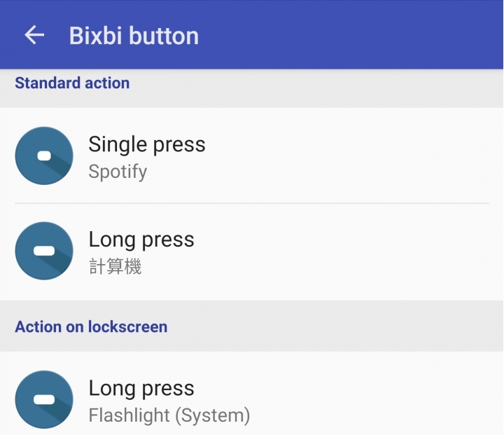Tap the white pill in lockscreen Long press icon
The width and height of the screenshot is (504, 435).
(44, 399)
